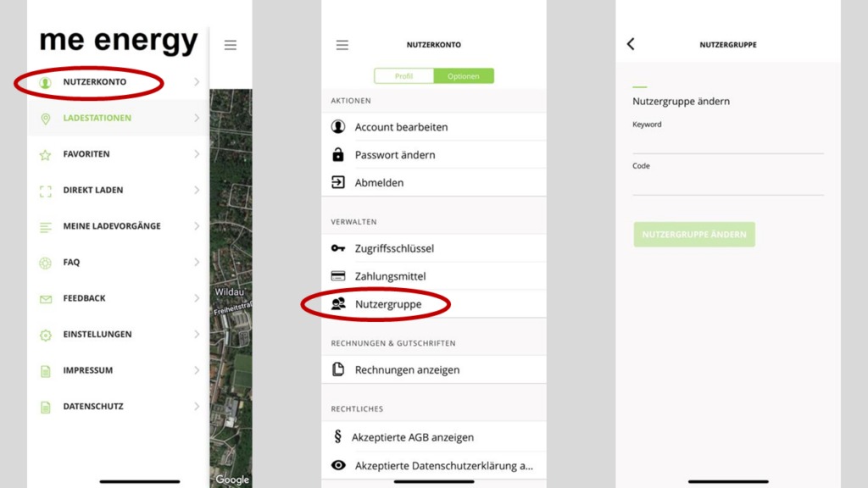
Task: Expand the FAQ chevron arrow
Action: click(197, 263)
